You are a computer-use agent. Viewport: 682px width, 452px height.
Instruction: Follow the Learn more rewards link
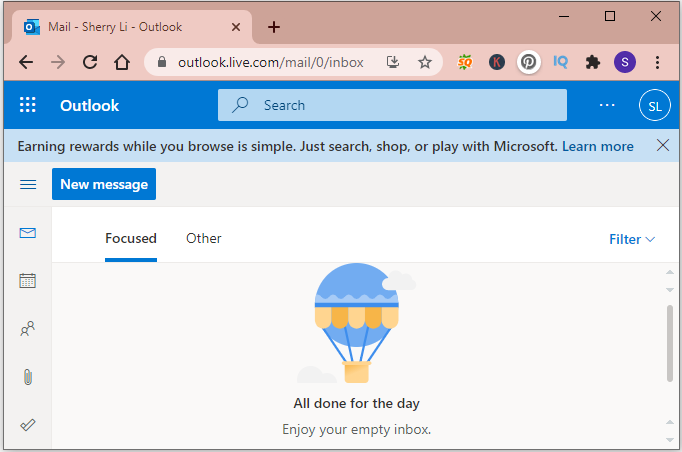598,146
